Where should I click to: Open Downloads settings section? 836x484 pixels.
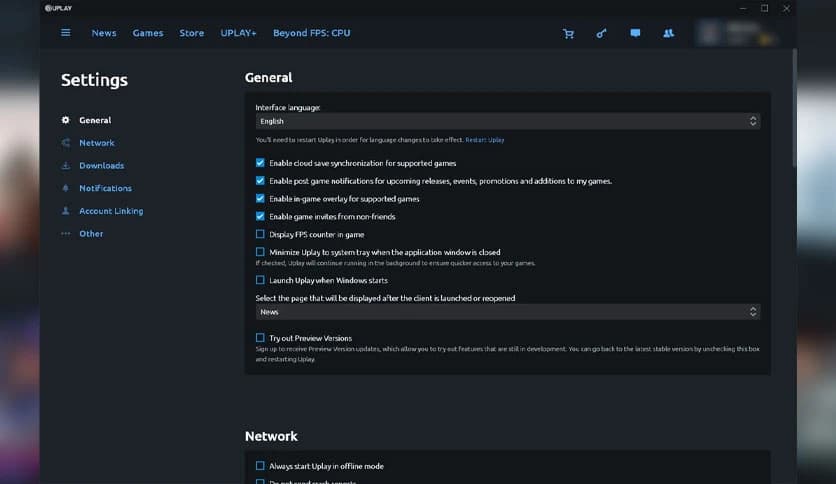tap(101, 166)
